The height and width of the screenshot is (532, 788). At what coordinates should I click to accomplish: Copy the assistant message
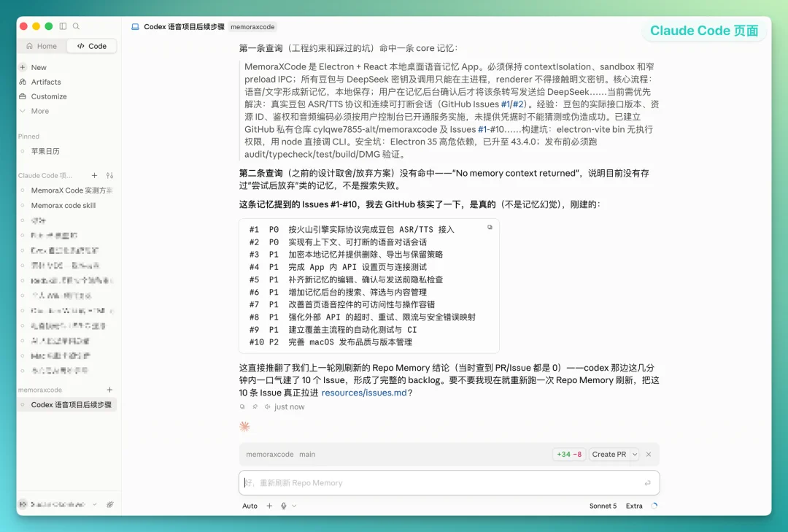(x=242, y=406)
